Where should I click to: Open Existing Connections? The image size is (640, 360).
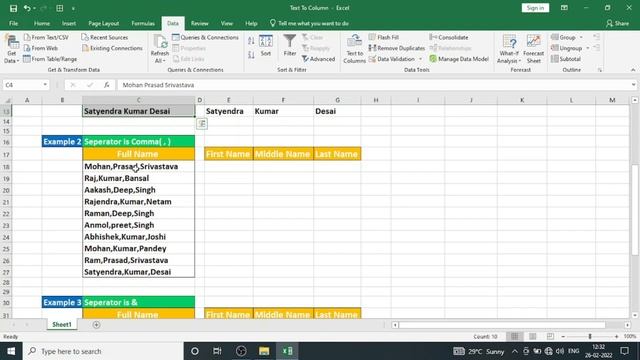(112, 48)
